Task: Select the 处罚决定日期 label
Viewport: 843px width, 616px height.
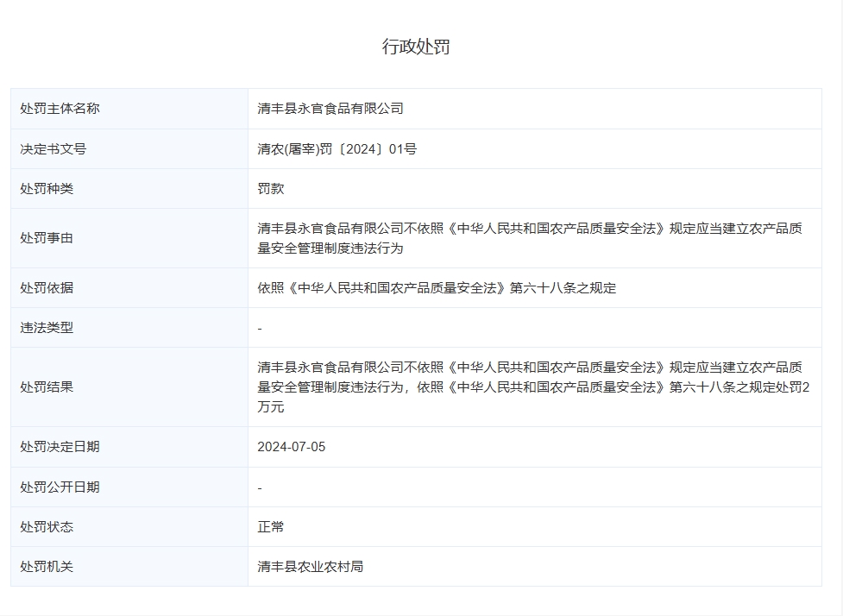Action: pos(60,447)
